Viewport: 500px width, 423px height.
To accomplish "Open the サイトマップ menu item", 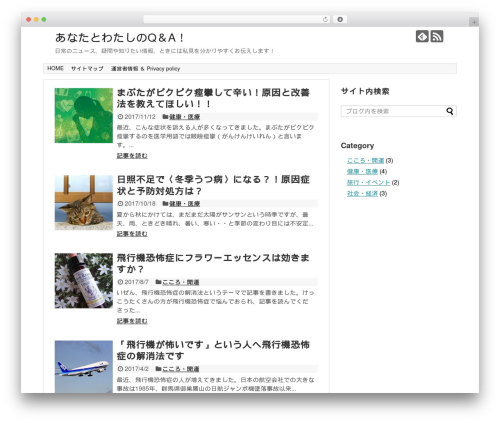I will click(87, 68).
